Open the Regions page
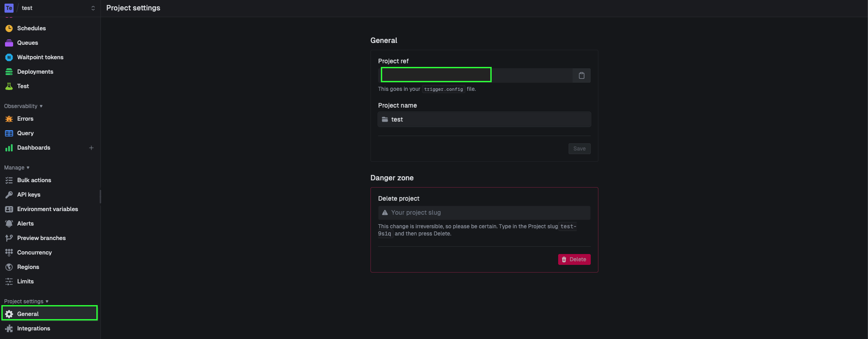Screen dimensions: 868x339 click(x=50, y=267)
